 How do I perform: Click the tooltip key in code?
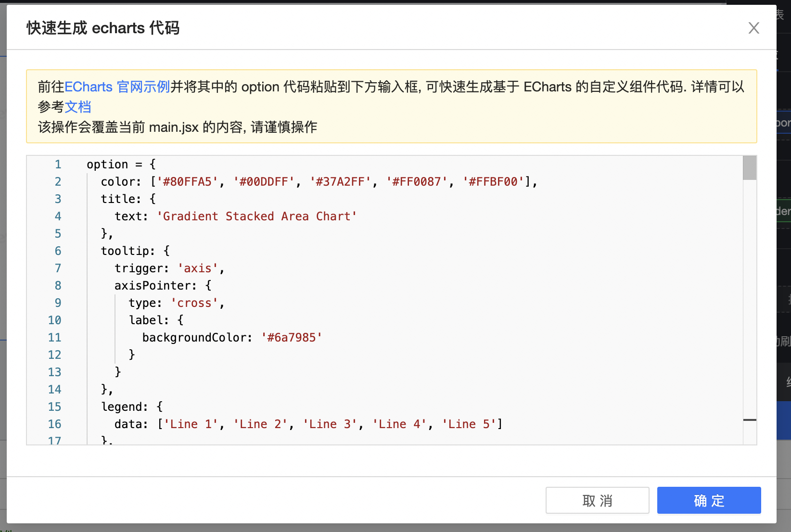(125, 251)
